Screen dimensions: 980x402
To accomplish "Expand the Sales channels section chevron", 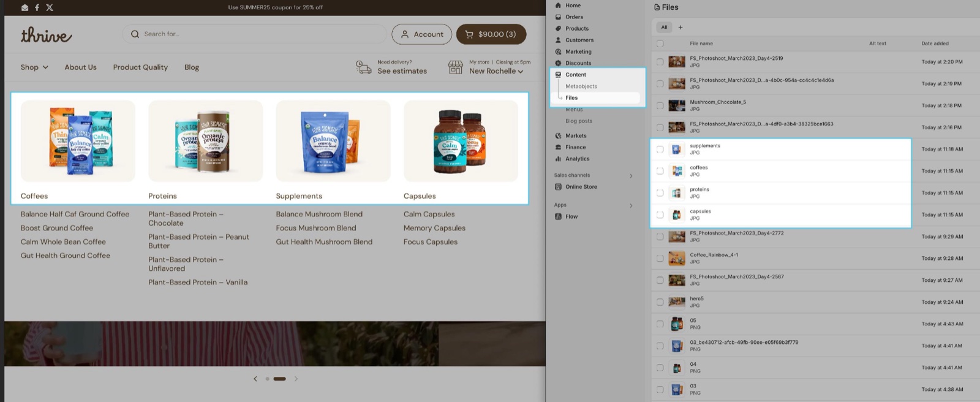I will [x=631, y=176].
